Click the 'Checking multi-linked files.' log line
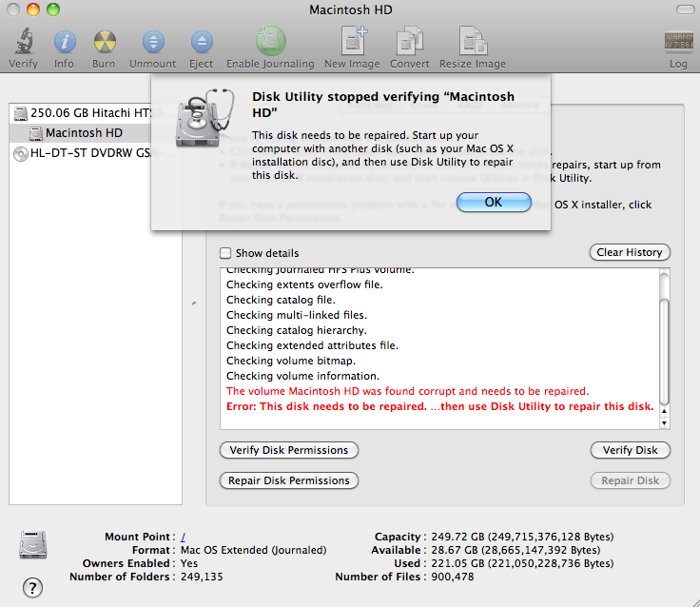 pyautogui.click(x=297, y=315)
